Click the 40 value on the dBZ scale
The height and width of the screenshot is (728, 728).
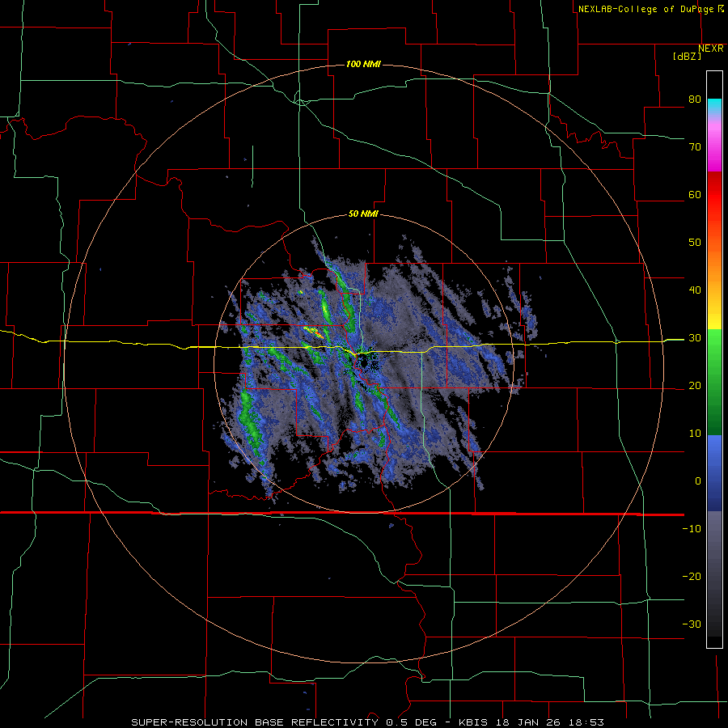point(695,290)
